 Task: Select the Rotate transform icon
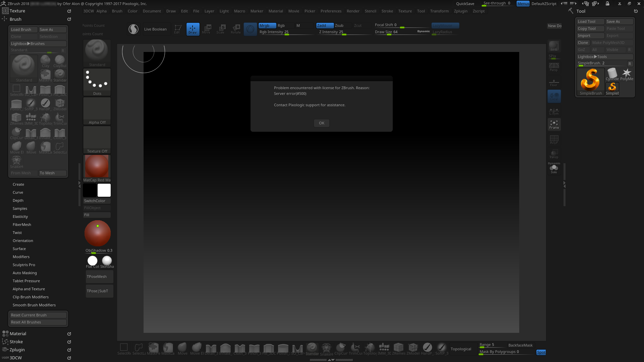236,29
